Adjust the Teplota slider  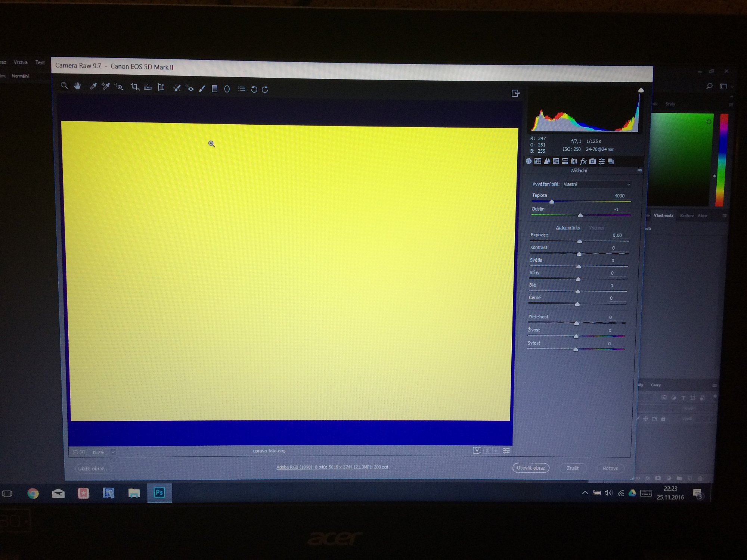[552, 202]
